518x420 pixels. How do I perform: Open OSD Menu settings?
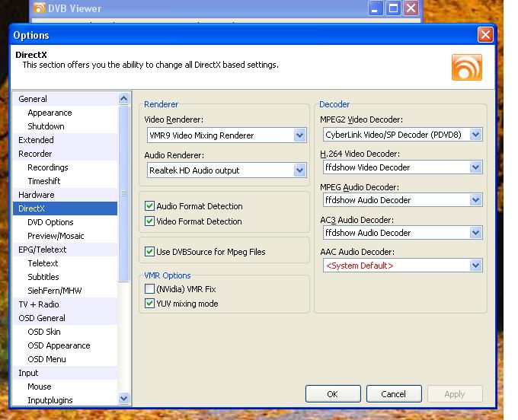(x=65, y=359)
